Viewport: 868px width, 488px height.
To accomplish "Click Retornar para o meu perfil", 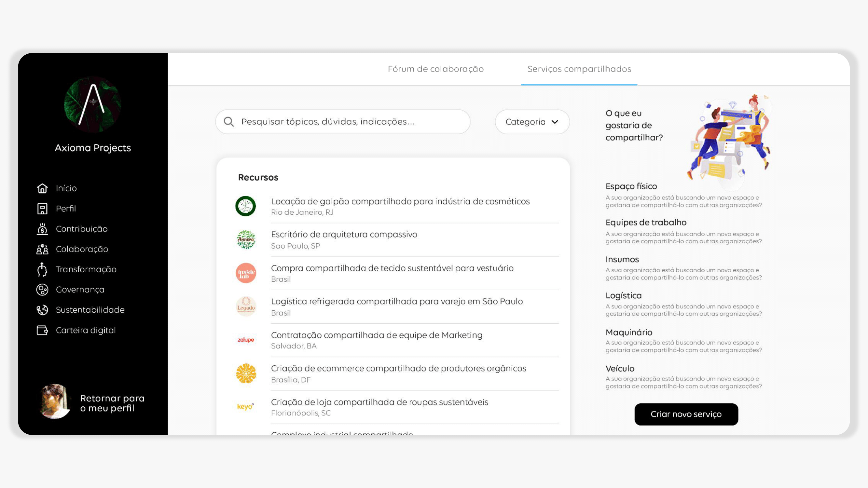I will click(112, 403).
